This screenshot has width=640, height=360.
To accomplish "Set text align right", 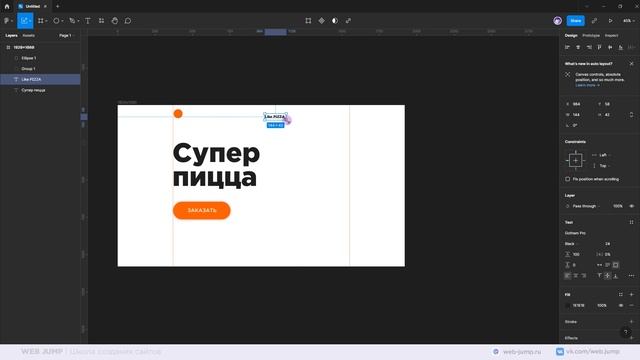I will coord(584,276).
